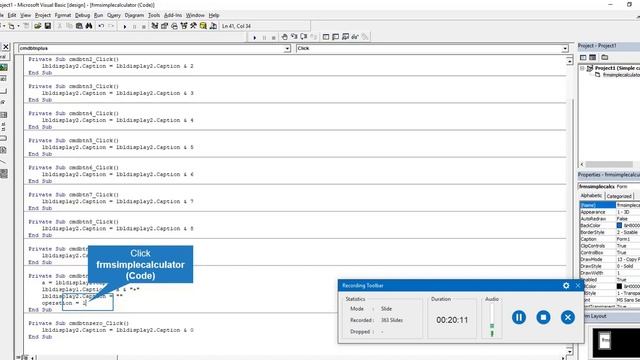Open the Object Browser toolbar icon
The height and width of the screenshot is (360, 640).
click(184, 26)
